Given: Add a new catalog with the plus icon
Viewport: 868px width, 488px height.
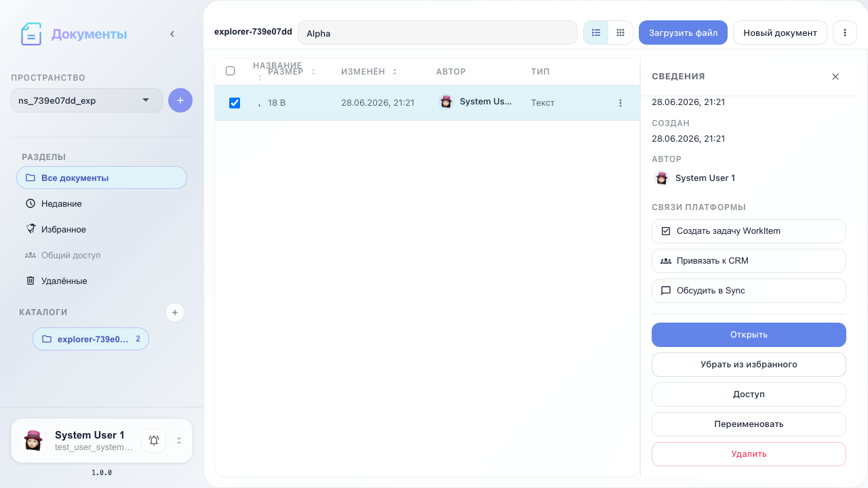Looking at the screenshot, I should click(x=175, y=312).
